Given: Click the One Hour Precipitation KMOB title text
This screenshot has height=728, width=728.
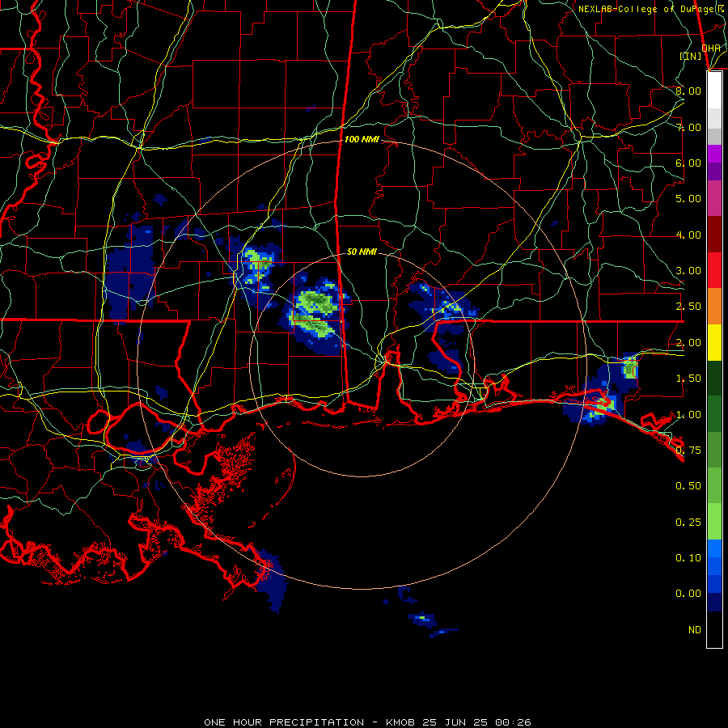Looking at the screenshot, I should (367, 722).
